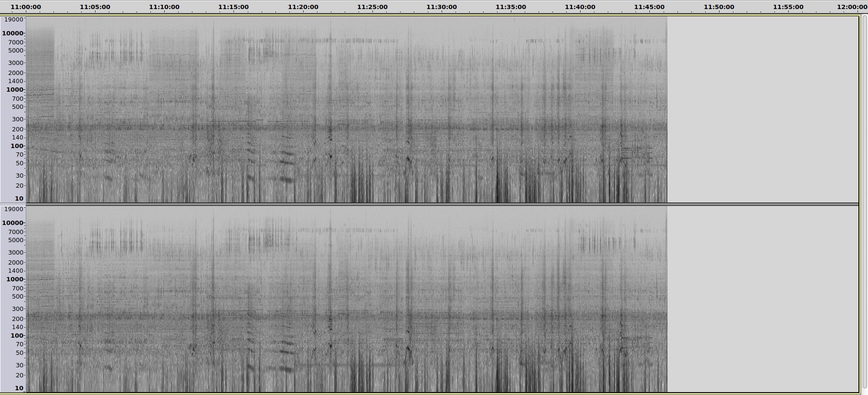Screen dimensions: 868x395
Task: Click the 10 Hz label on bottom channel scale
Action: pyautogui.click(x=19, y=388)
